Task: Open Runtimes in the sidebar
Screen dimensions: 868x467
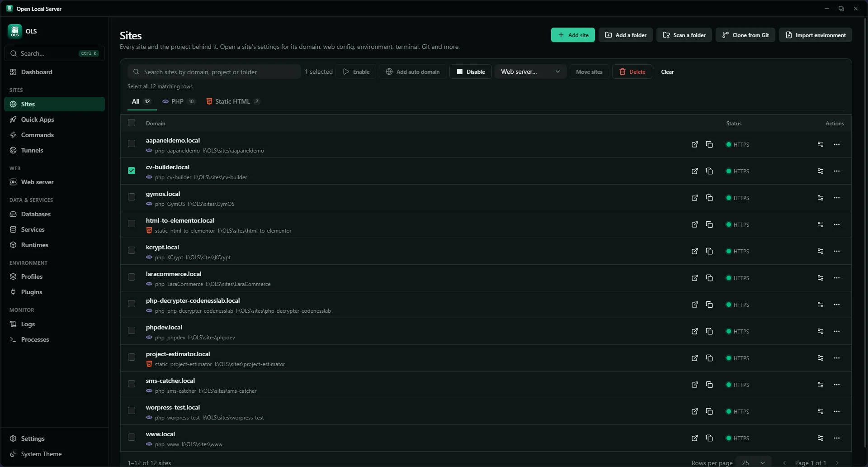Action: 54,245
